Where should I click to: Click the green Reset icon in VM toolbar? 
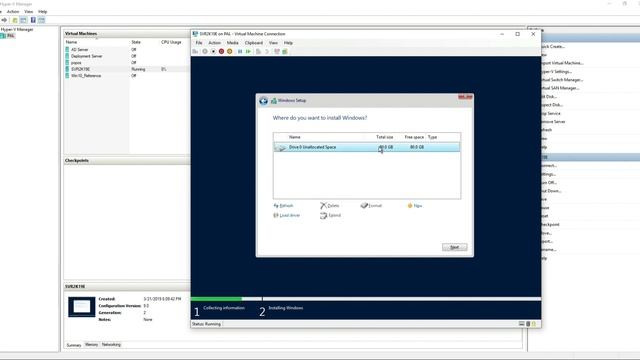248,51
